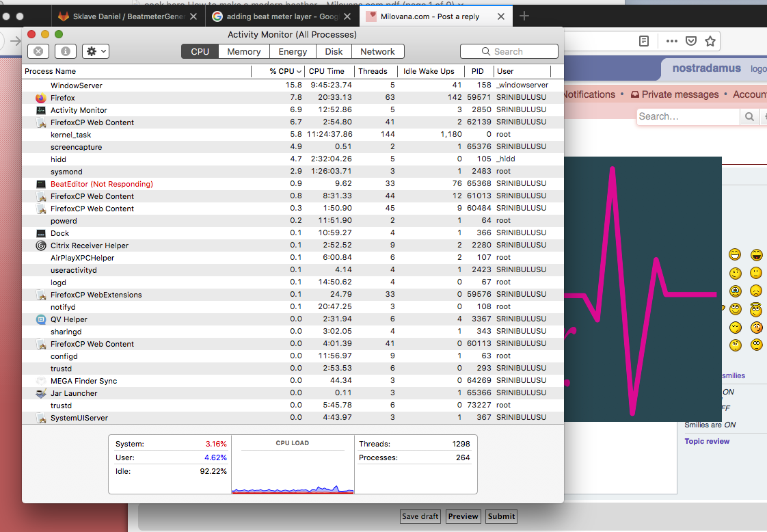
Task: Select the sysmond process row
Action: coord(293,172)
